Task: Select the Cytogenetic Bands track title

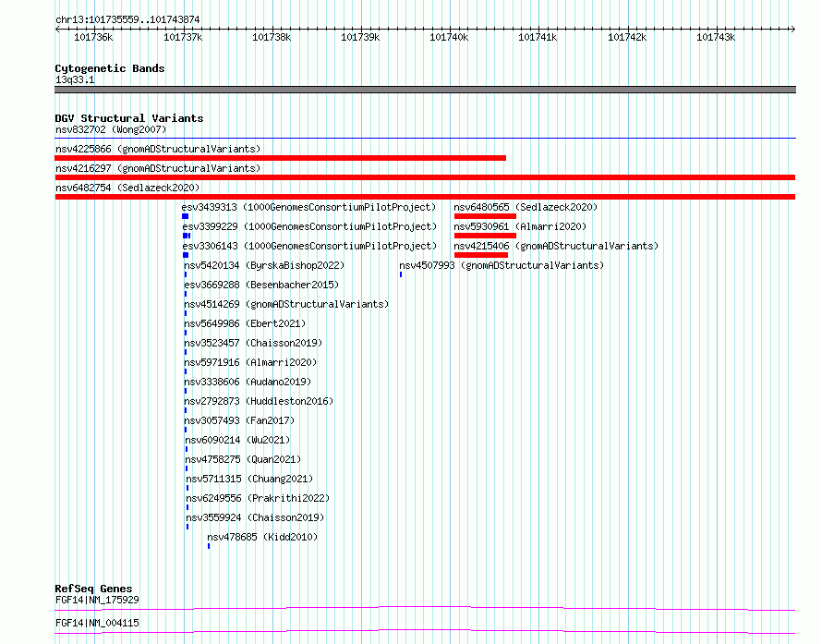Action: click(110, 68)
